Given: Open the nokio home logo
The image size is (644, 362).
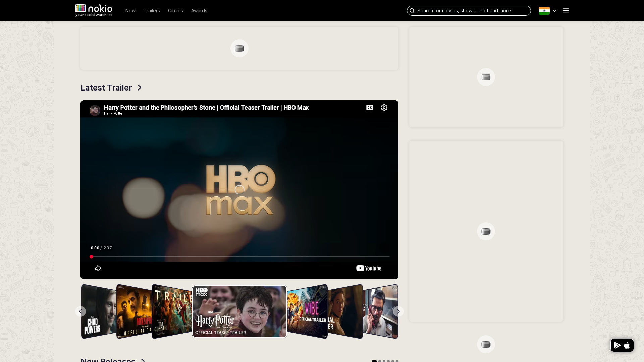Looking at the screenshot, I should [x=94, y=11].
